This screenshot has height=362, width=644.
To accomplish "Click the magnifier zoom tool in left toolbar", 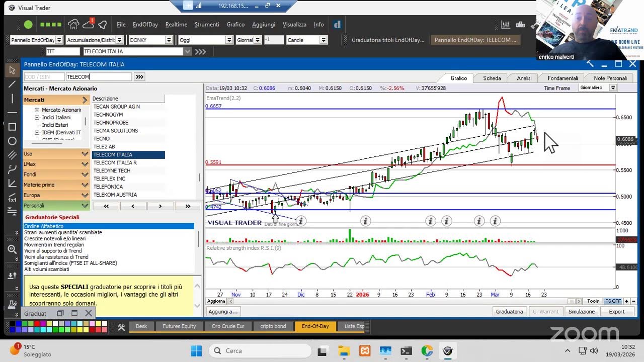I will pos(12,249).
